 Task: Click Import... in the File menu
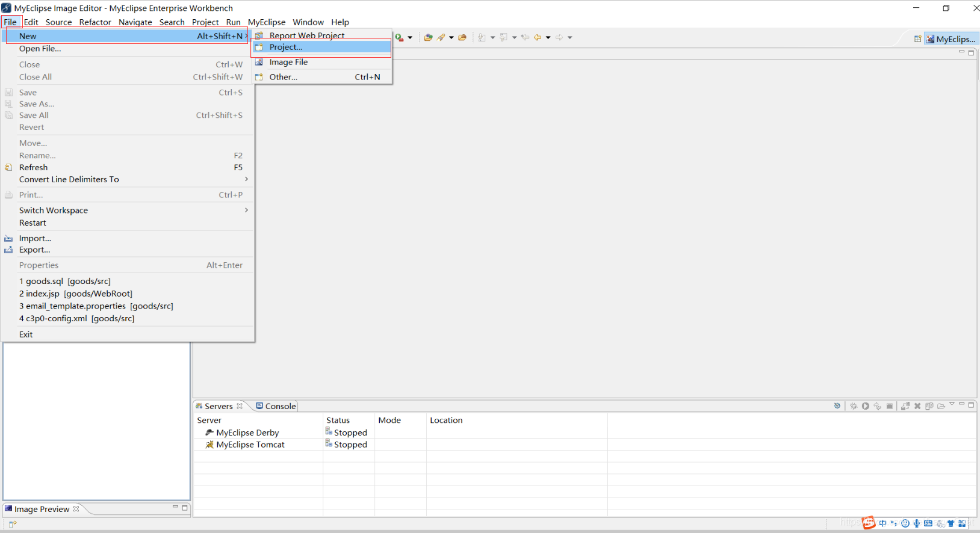127,238
